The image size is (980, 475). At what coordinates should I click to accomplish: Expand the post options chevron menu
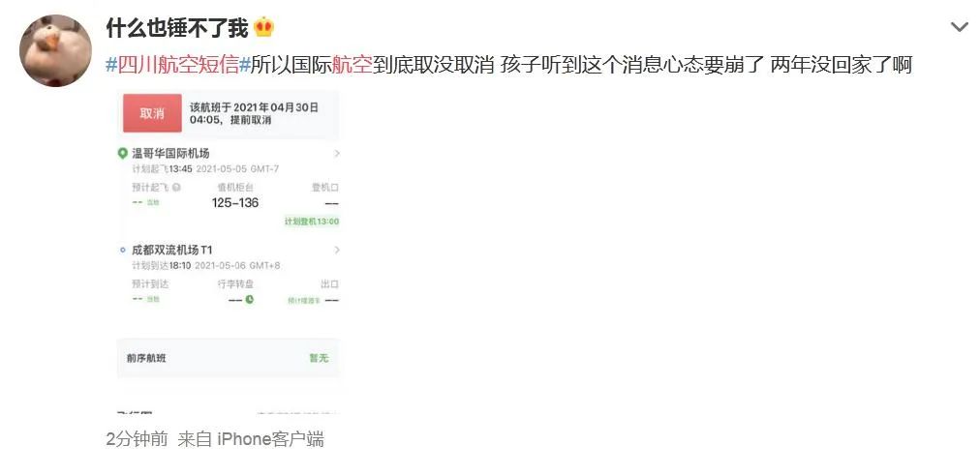click(959, 27)
